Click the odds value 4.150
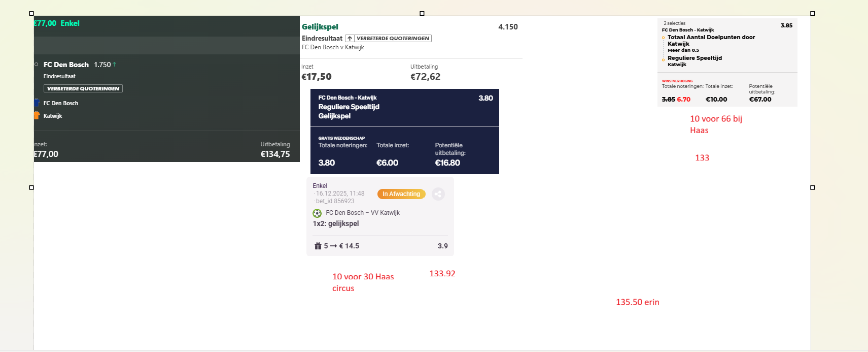 click(508, 27)
